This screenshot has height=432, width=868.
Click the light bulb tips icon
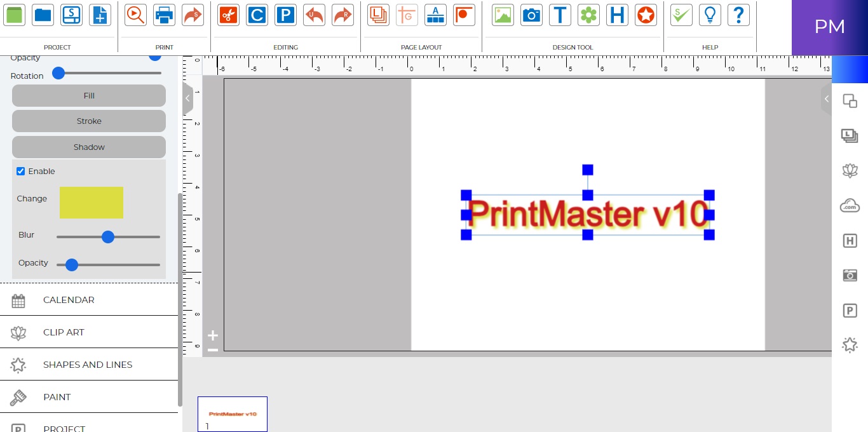click(x=710, y=15)
